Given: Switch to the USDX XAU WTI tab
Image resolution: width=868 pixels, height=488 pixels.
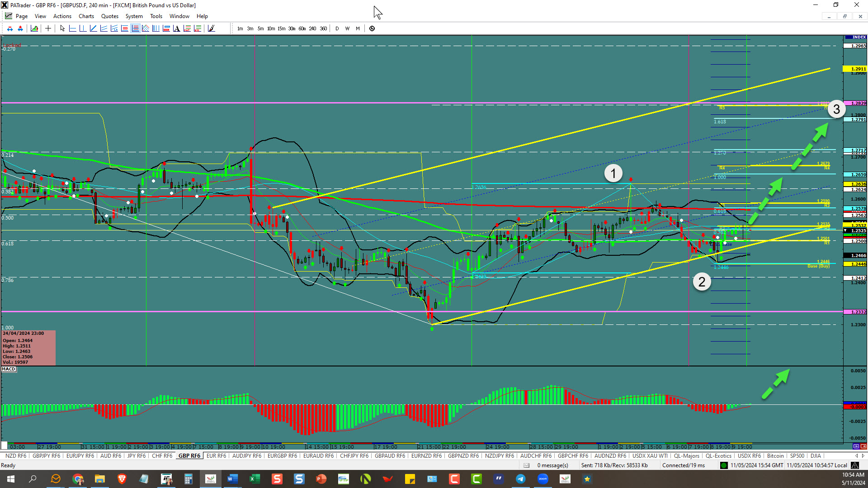Looking at the screenshot, I should pos(650,456).
